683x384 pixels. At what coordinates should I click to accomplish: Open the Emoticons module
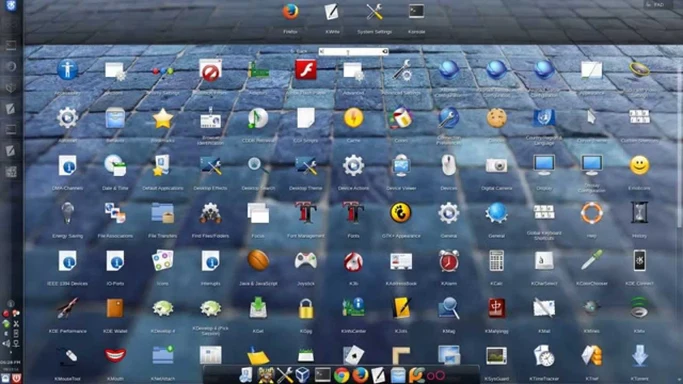(x=639, y=166)
